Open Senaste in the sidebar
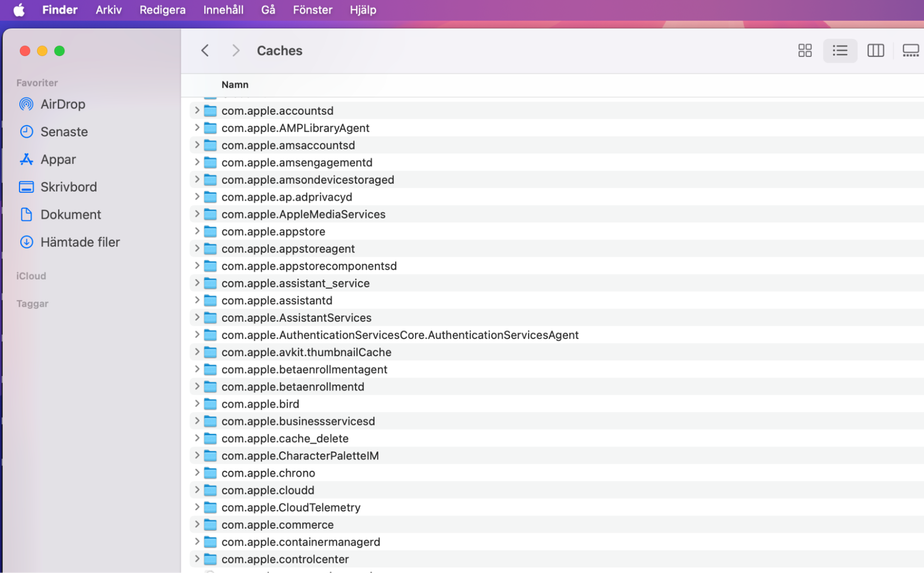The image size is (924, 573). tap(53, 132)
